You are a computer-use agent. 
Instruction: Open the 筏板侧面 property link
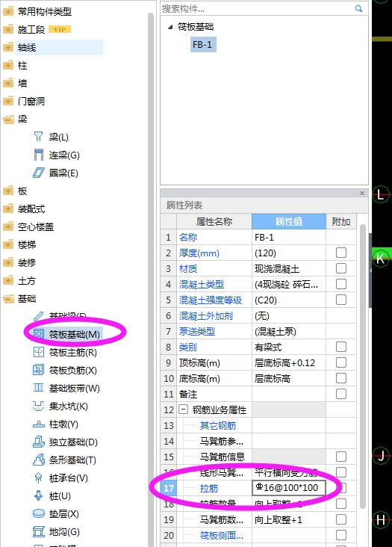point(222,535)
